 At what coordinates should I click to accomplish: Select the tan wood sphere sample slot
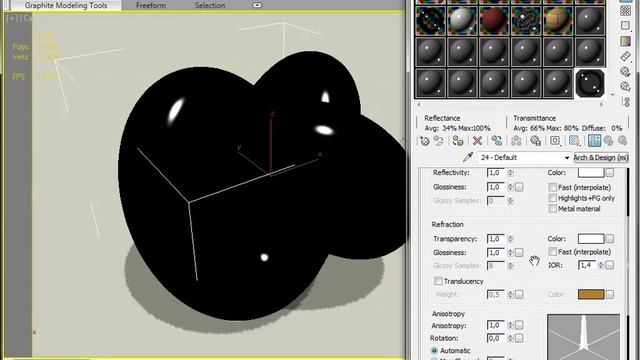click(558, 20)
